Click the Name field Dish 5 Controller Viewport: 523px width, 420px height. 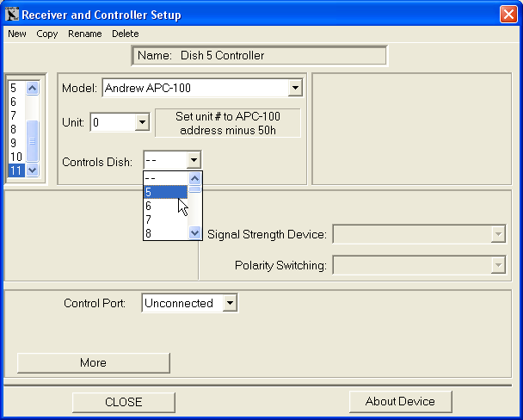pyautogui.click(x=260, y=56)
